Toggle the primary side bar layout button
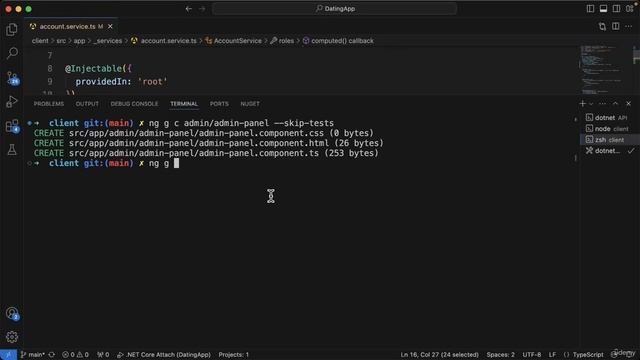This screenshot has height=360, width=640. [x=590, y=9]
